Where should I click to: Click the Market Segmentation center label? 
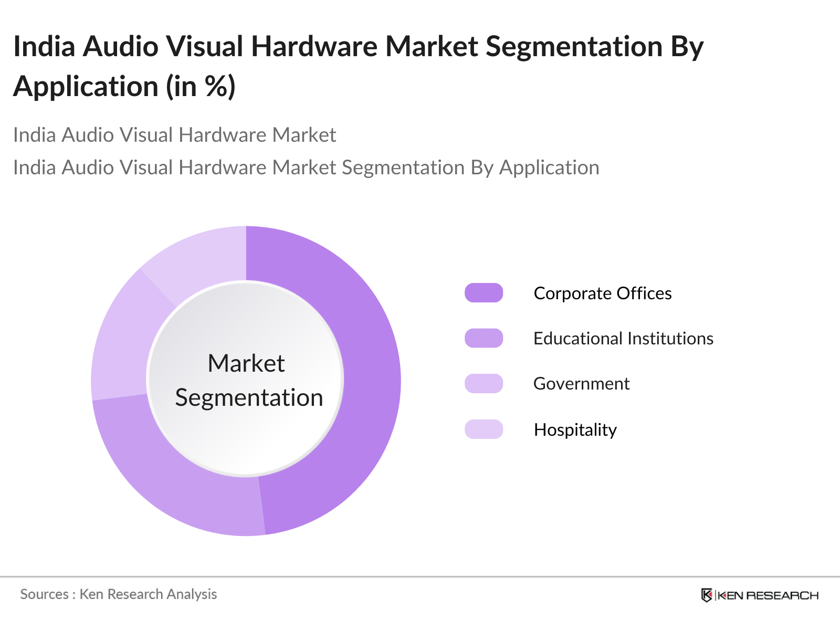[247, 381]
